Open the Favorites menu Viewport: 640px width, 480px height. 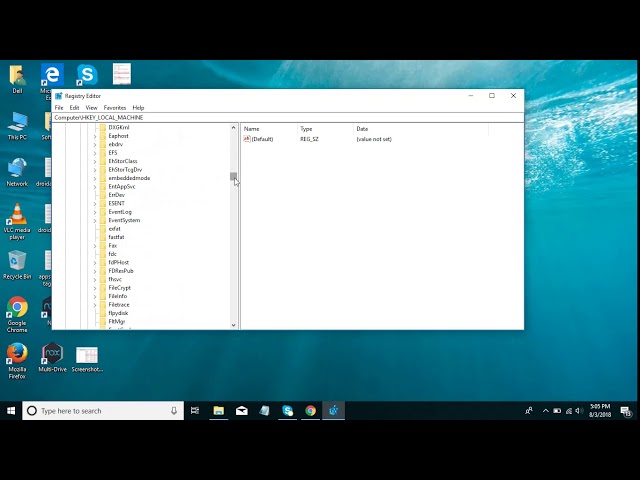click(x=115, y=108)
